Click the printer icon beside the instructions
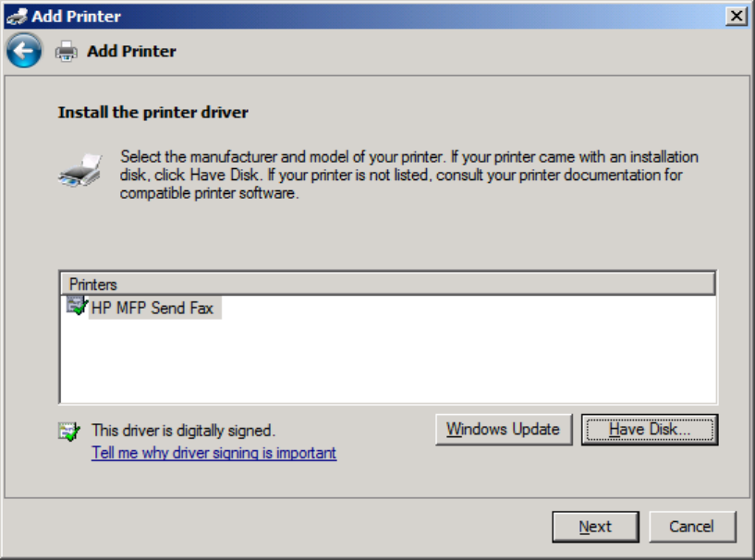Viewport: 755px width, 560px height. (x=79, y=171)
